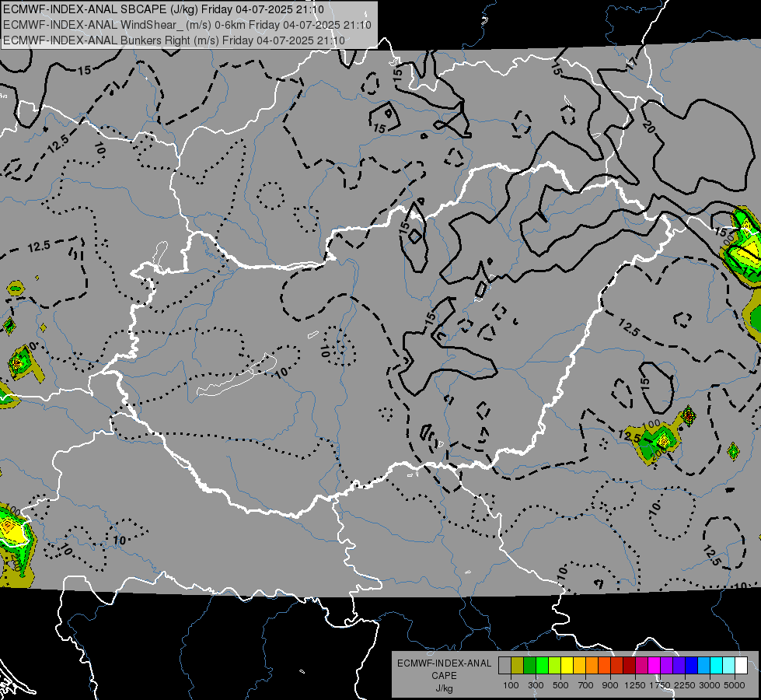Click the legend value 1250
Image resolution: width=761 pixels, height=700 pixels.
pos(635,685)
